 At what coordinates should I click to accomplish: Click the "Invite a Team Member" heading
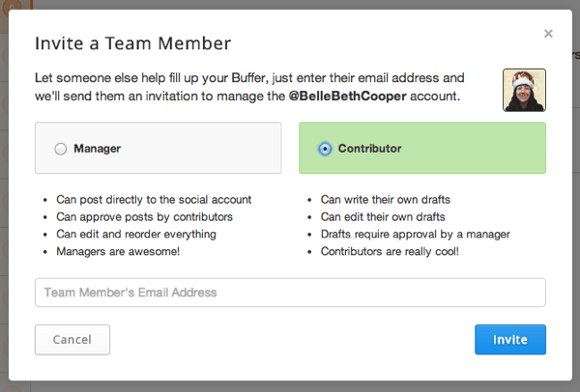tap(132, 43)
